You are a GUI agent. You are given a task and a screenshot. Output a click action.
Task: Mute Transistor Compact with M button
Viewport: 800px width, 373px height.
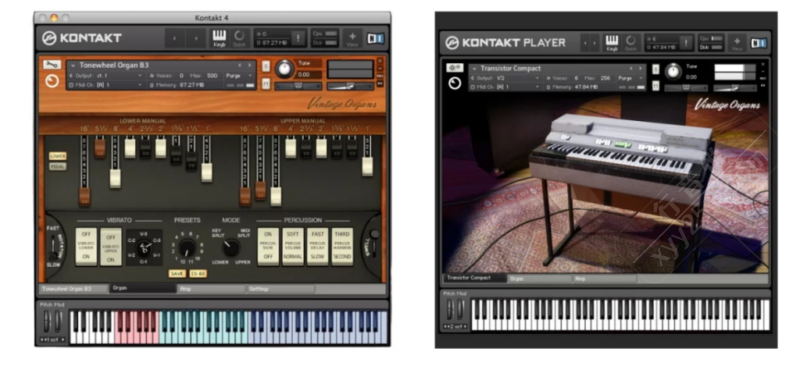(x=656, y=85)
